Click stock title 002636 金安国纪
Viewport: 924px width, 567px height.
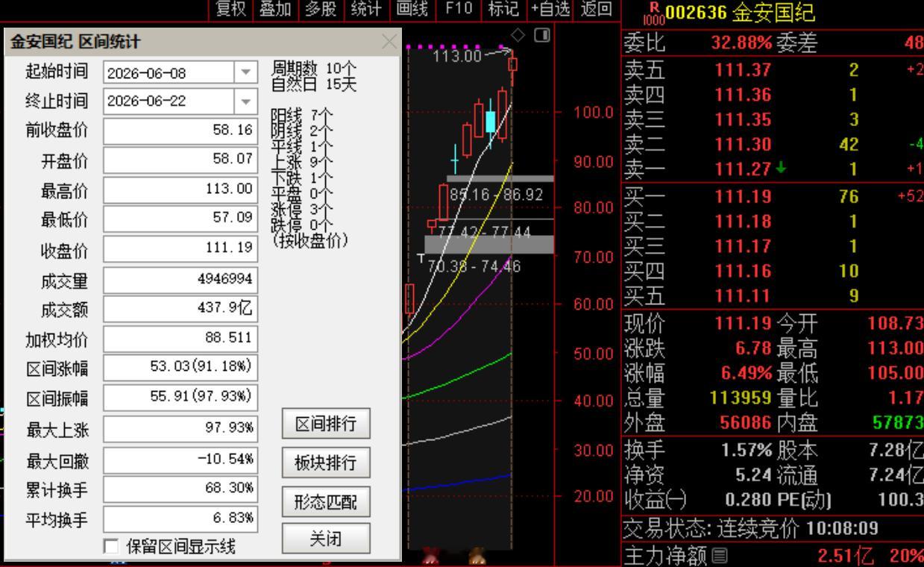point(740,13)
